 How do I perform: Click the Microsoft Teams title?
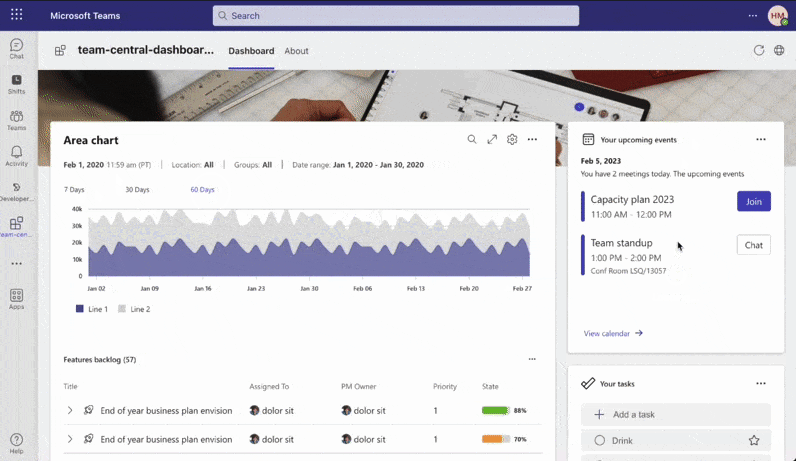pyautogui.click(x=85, y=16)
